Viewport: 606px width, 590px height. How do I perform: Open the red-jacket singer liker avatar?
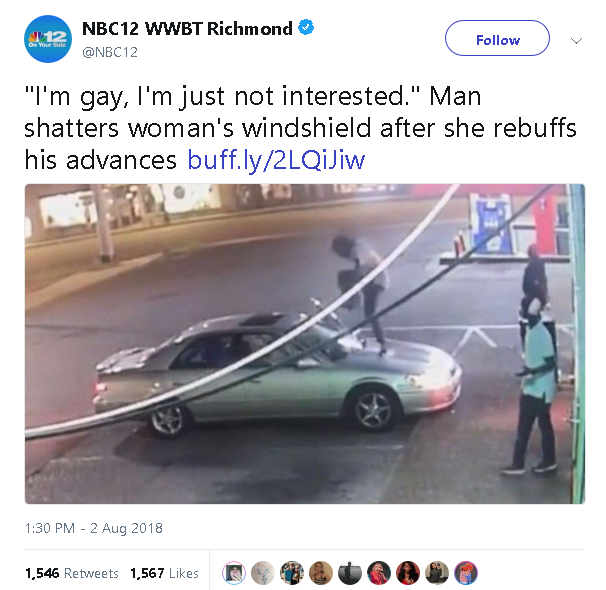379,573
